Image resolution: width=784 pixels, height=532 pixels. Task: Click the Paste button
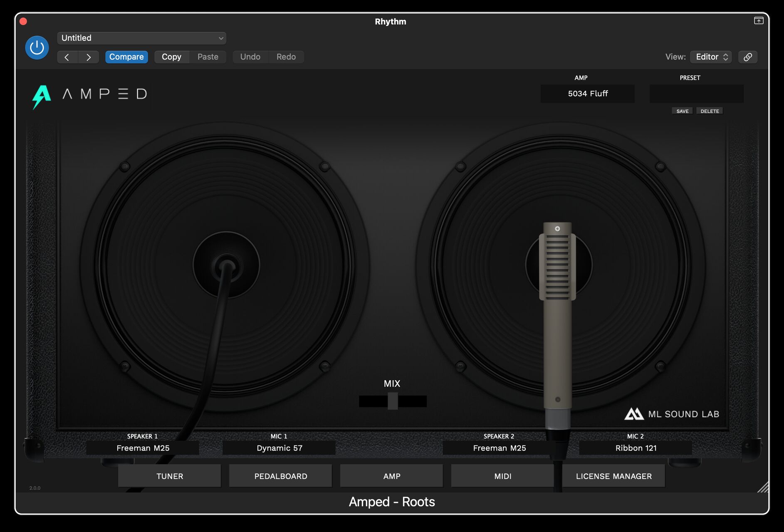pyautogui.click(x=208, y=57)
